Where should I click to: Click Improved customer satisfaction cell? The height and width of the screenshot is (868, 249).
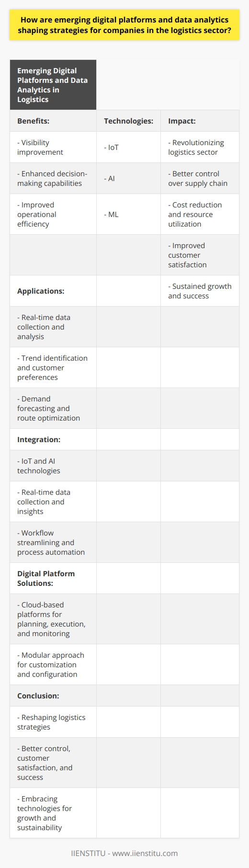pyautogui.click(x=200, y=255)
